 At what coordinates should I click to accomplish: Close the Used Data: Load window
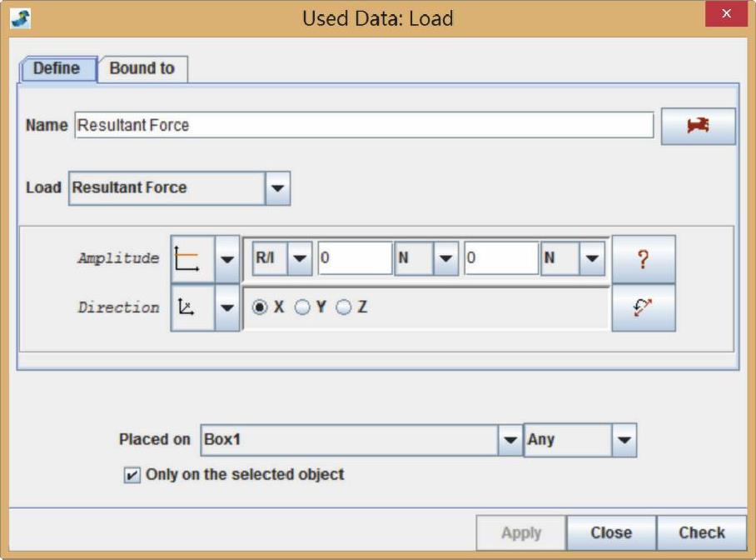(x=726, y=16)
